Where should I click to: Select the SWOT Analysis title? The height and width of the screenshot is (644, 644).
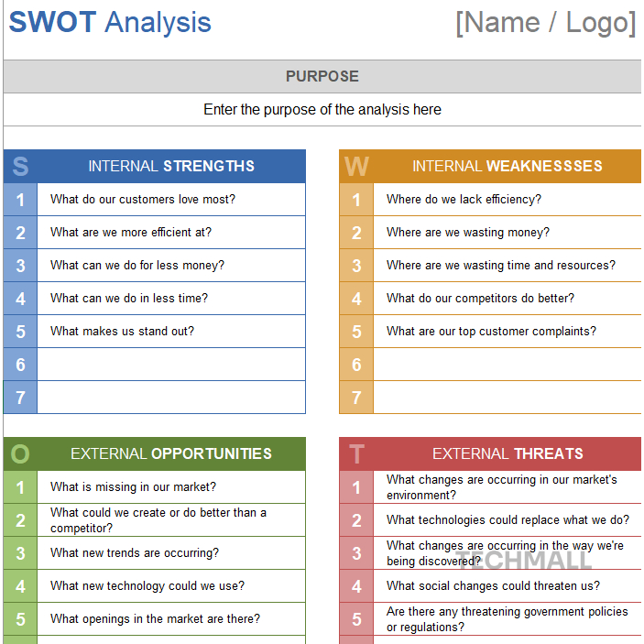tap(110, 23)
